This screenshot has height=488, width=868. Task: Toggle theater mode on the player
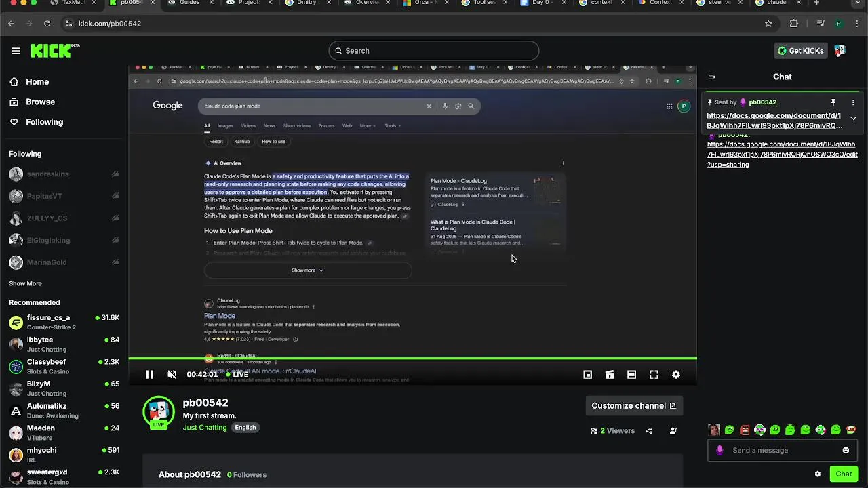(x=631, y=374)
